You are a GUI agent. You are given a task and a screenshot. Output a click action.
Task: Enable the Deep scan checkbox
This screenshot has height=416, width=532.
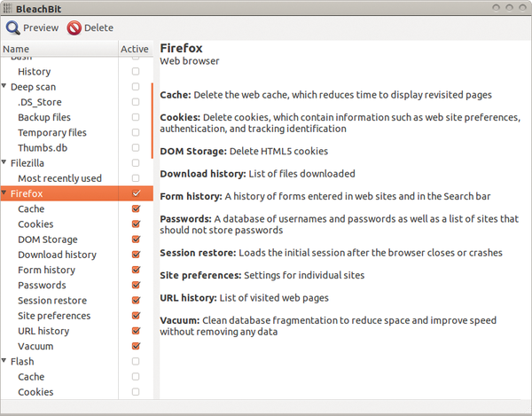click(136, 87)
